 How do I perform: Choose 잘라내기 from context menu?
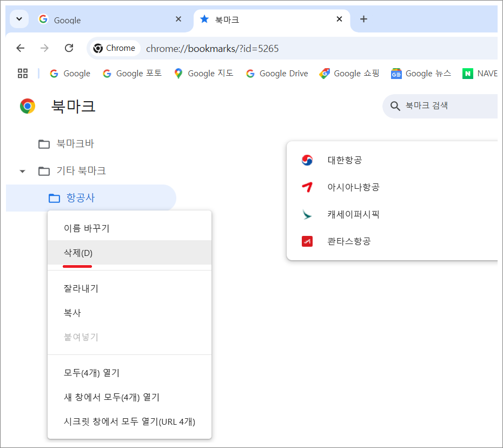pyautogui.click(x=130, y=288)
